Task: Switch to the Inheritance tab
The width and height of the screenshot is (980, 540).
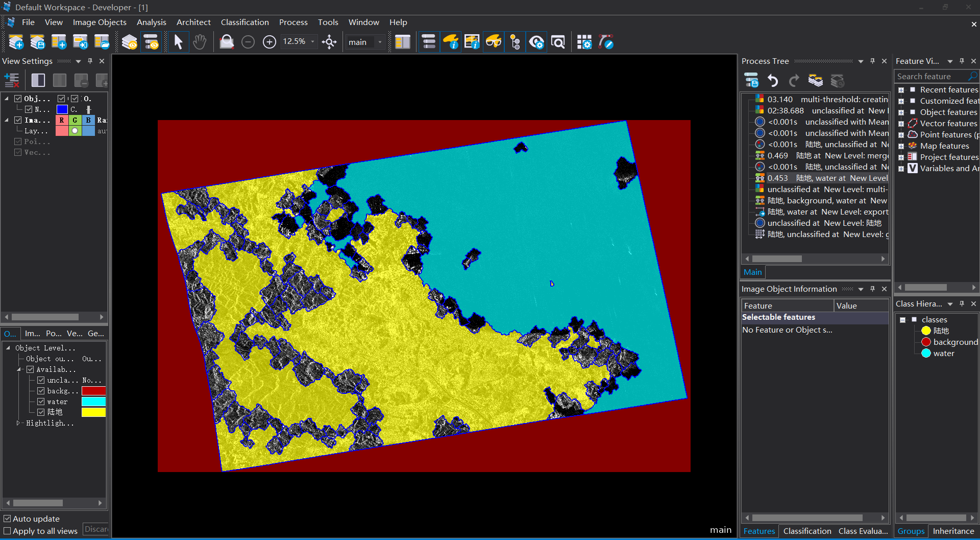Action: pos(953,531)
